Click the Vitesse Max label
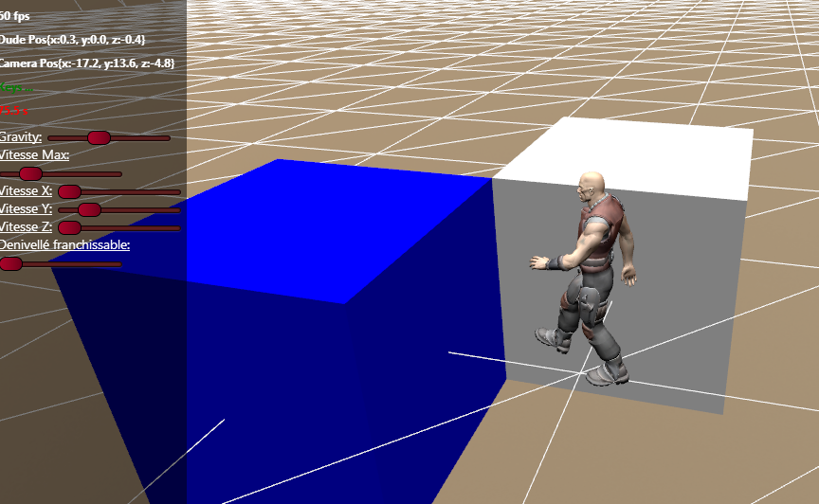 [34, 155]
